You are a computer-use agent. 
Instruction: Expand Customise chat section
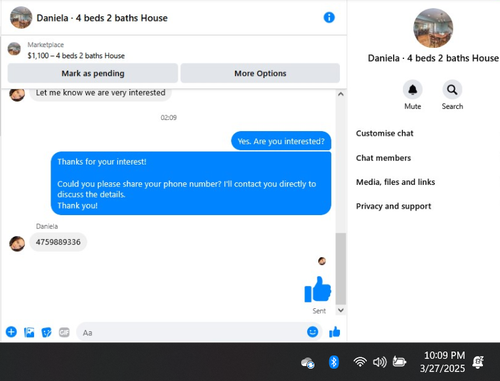point(385,133)
